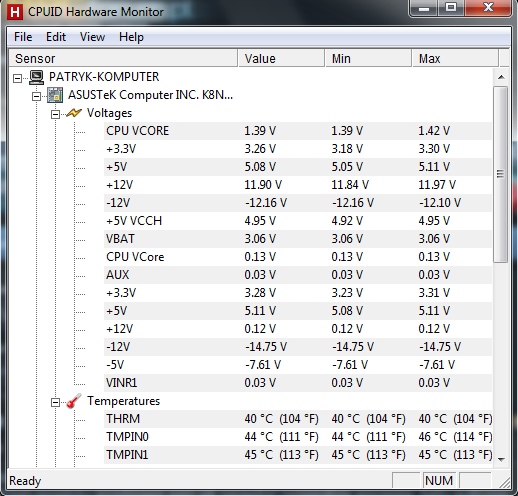Select the CPU VCore 0.13 V row
This screenshot has width=518, height=496.
coord(298,257)
